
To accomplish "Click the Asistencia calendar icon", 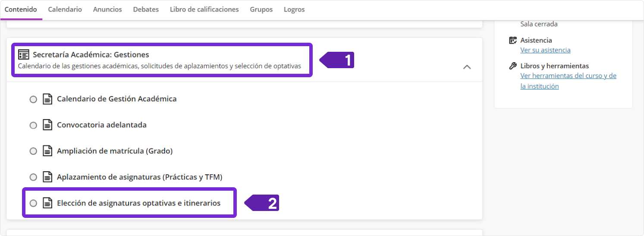I will pos(513,40).
